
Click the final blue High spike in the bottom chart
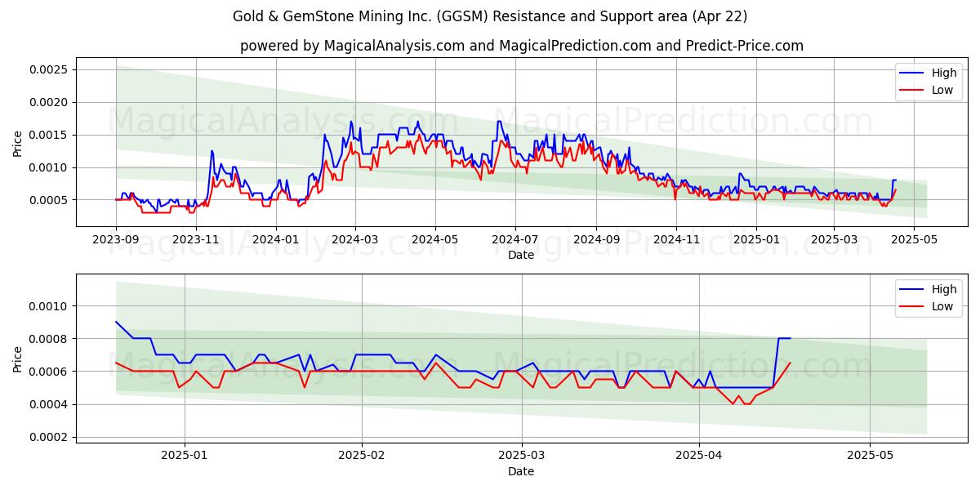pos(784,338)
